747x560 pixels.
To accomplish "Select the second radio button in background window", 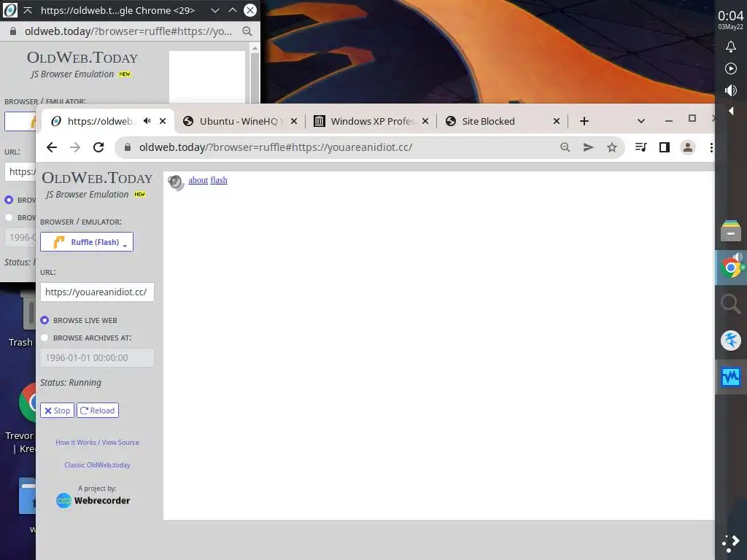I will click(x=9, y=217).
